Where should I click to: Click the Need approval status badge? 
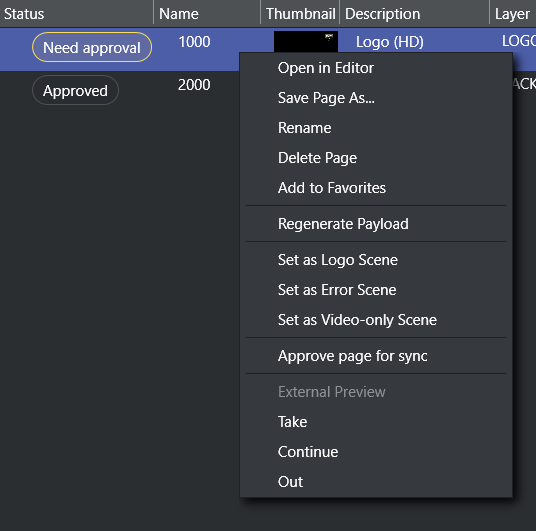pyautogui.click(x=92, y=47)
